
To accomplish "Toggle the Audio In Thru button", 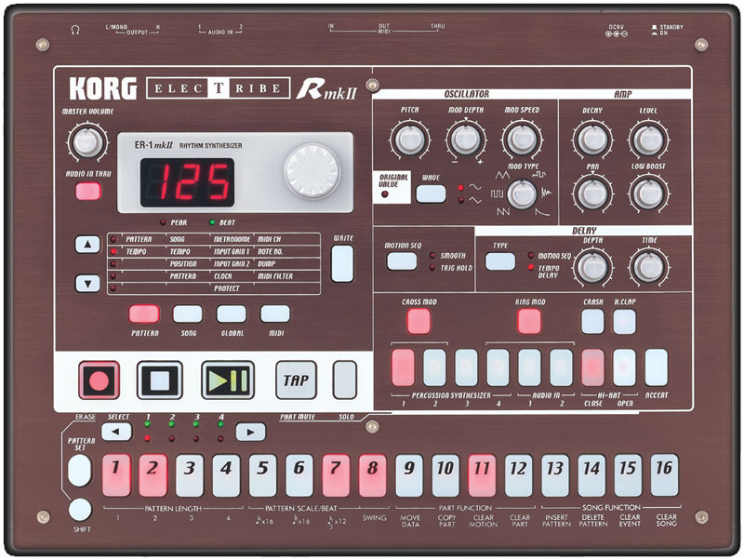I will 88,192.
